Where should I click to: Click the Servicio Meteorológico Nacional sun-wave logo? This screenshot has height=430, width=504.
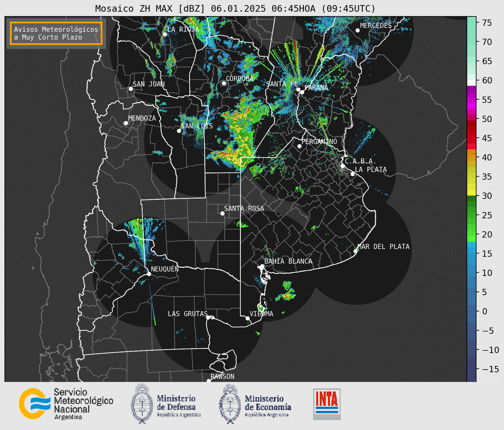coord(35,403)
